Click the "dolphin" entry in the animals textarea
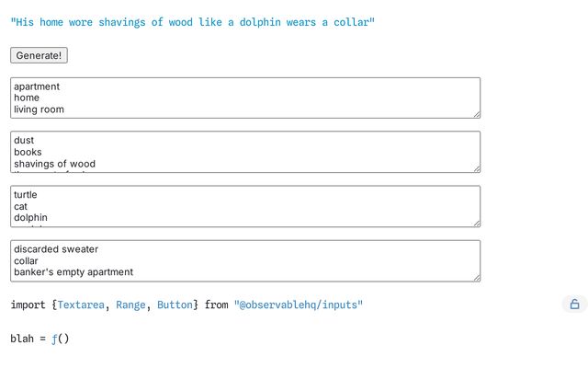This screenshot has width=588, height=368. pyautogui.click(x=31, y=218)
